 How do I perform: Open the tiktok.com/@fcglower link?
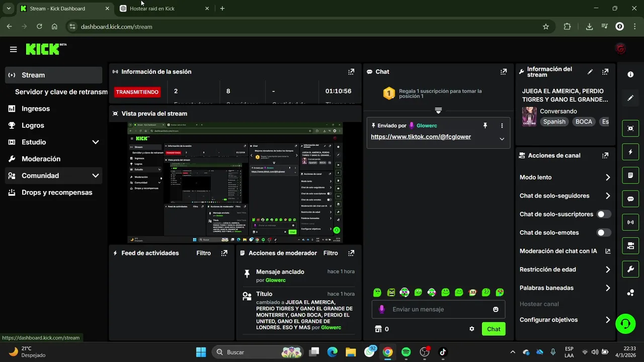point(421,137)
